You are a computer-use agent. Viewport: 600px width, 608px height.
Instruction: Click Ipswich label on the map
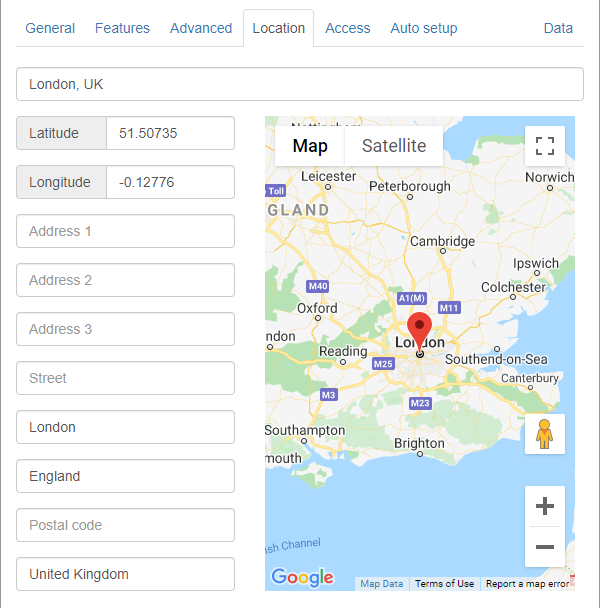pos(536,264)
